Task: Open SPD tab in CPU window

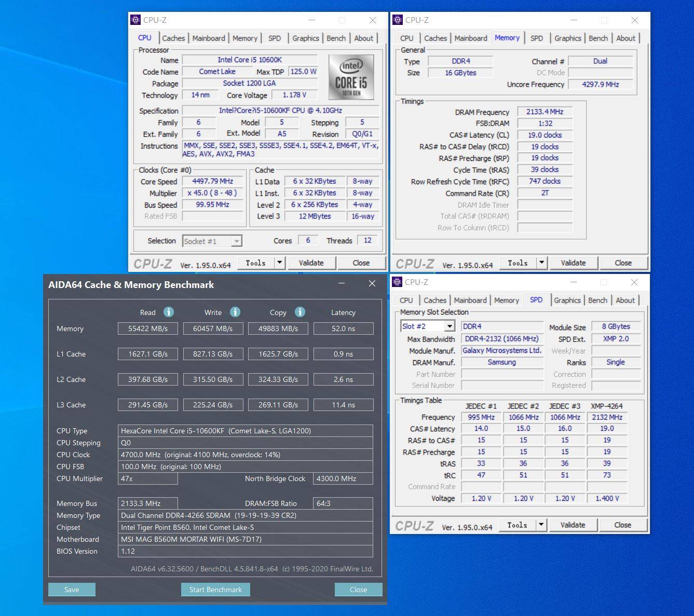Action: (275, 38)
